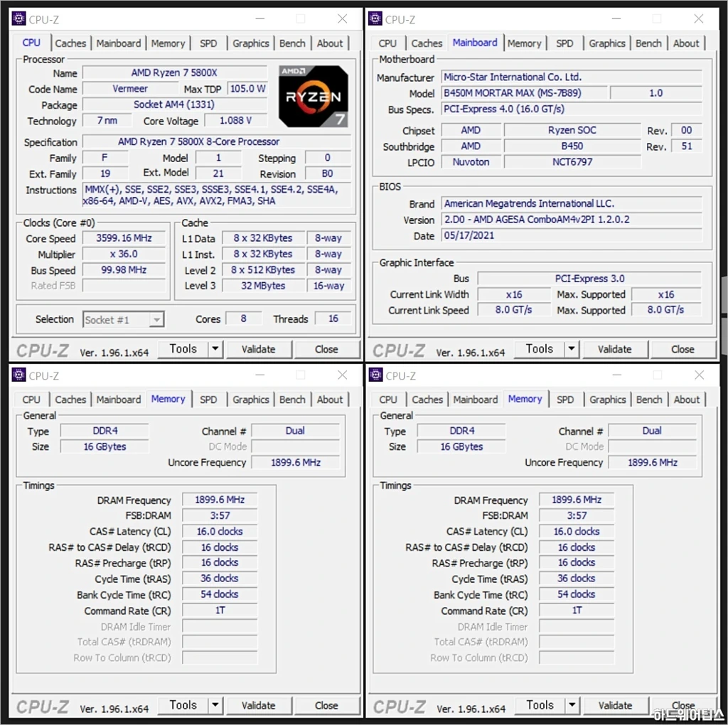Click Close button in bottom-left Memory window

(x=326, y=705)
